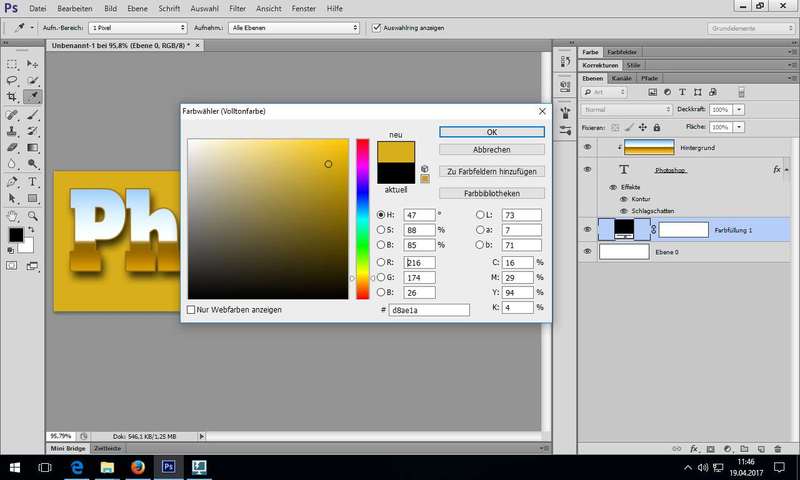This screenshot has width=800, height=480.
Task: Switch to the Kanäle tab
Action: click(x=622, y=77)
